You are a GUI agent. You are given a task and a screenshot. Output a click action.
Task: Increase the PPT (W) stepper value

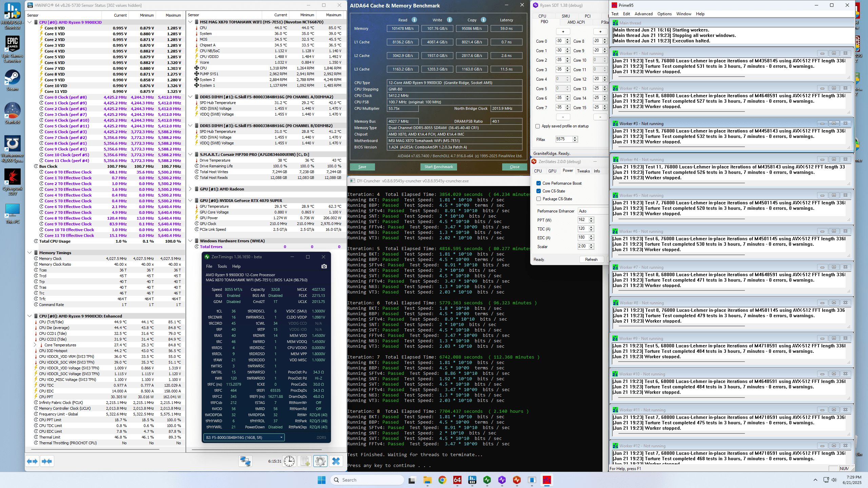coord(591,218)
